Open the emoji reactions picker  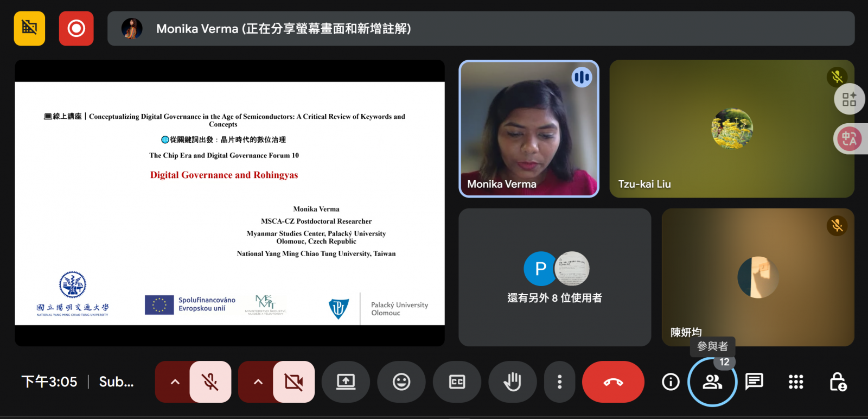(401, 382)
